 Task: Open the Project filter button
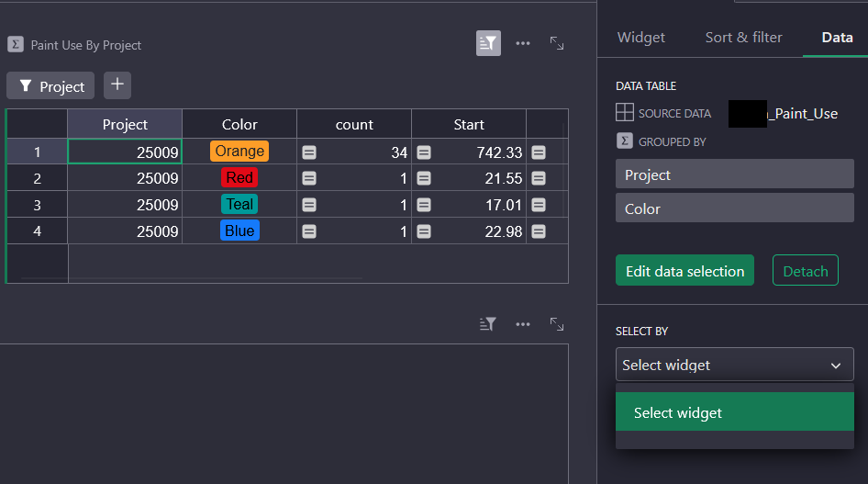pos(50,86)
